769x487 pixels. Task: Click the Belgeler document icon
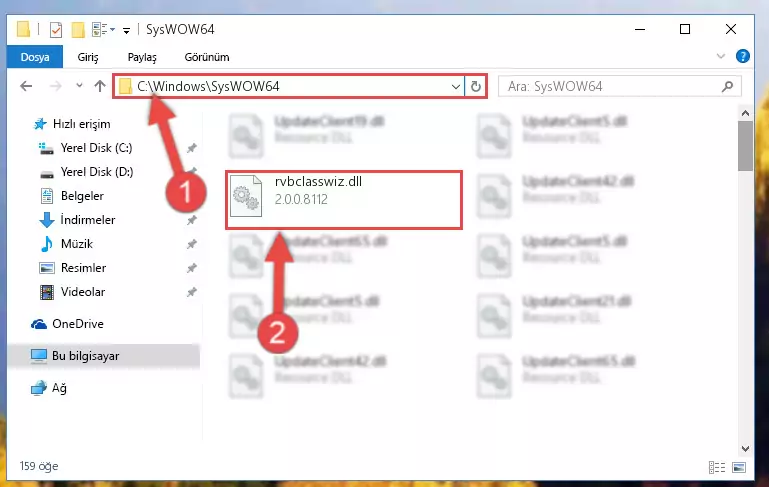(47, 196)
